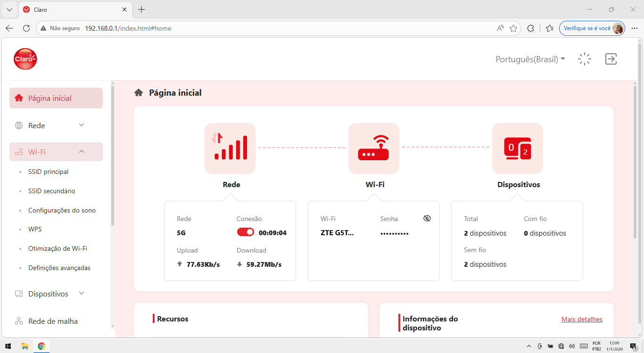Select SSID principal menu item

(x=48, y=172)
